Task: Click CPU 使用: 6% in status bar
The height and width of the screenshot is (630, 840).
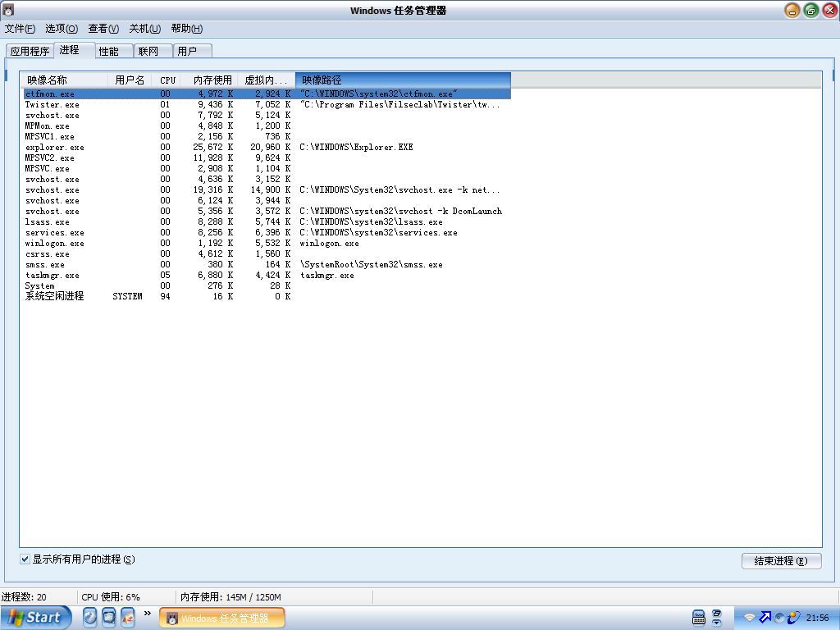Action: pos(111,597)
